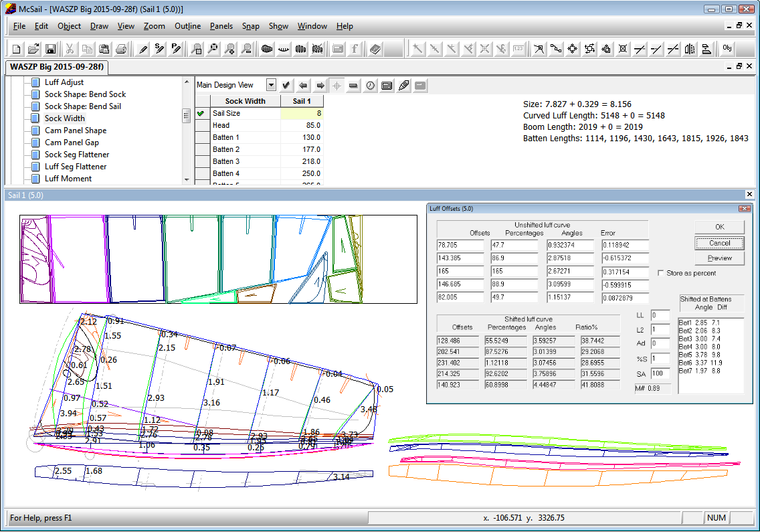Select Cam Panel Shape tree item

click(x=76, y=130)
